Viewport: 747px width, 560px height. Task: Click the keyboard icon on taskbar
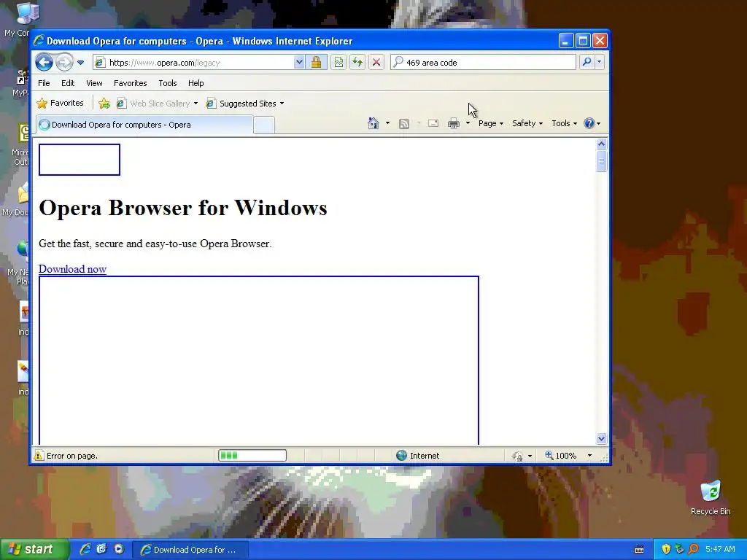point(639,550)
